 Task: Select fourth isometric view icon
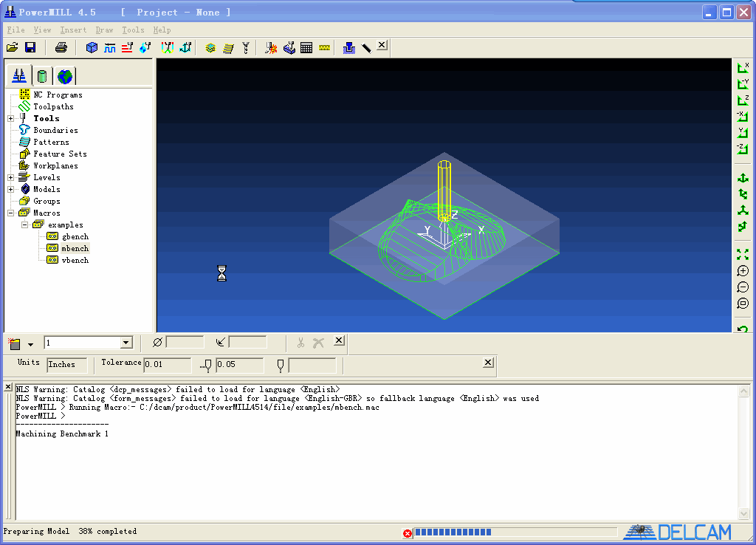(x=743, y=226)
